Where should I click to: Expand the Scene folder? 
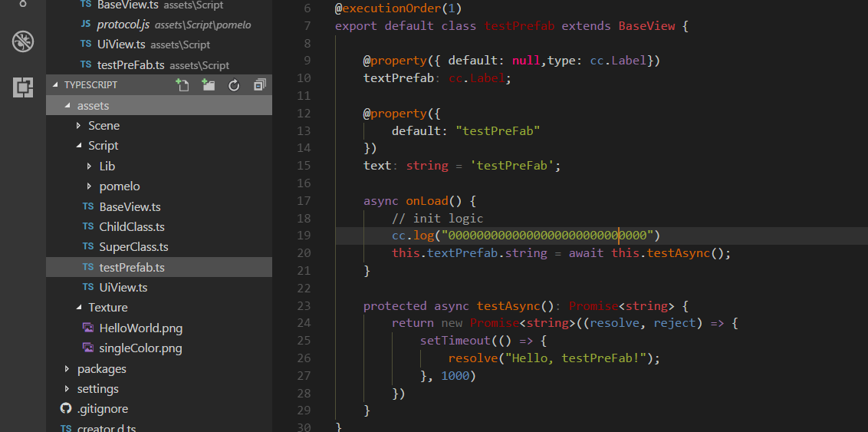coord(159,126)
